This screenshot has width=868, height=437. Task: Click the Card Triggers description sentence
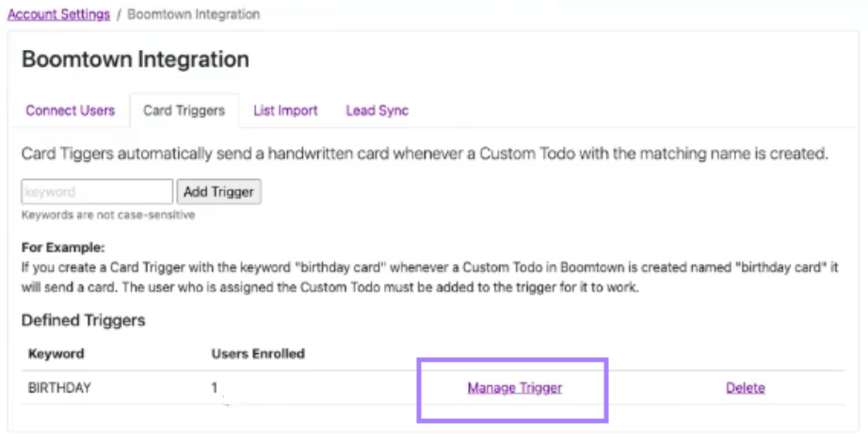pyautogui.click(x=424, y=154)
